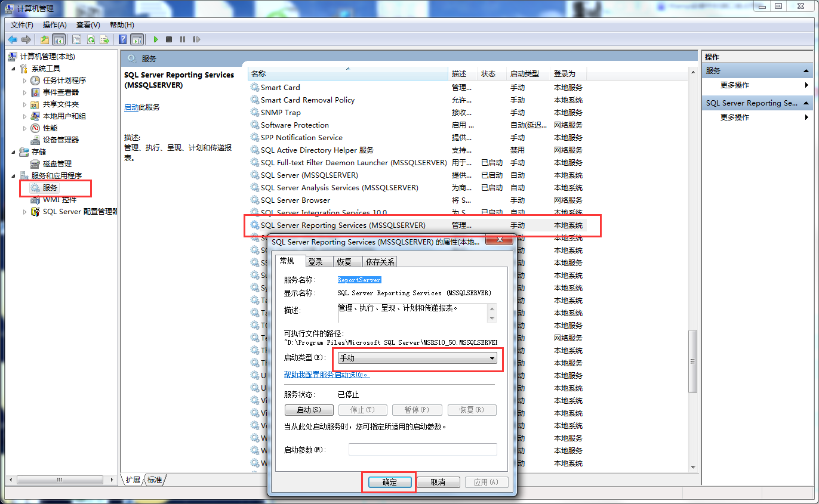
Task: Open the 文件(F) menu
Action: 22,24
